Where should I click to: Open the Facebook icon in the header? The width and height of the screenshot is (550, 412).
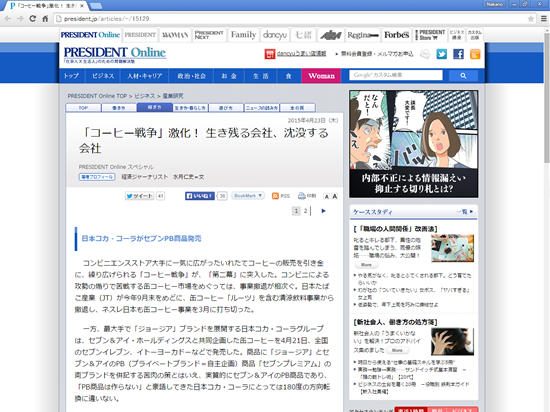[458, 54]
